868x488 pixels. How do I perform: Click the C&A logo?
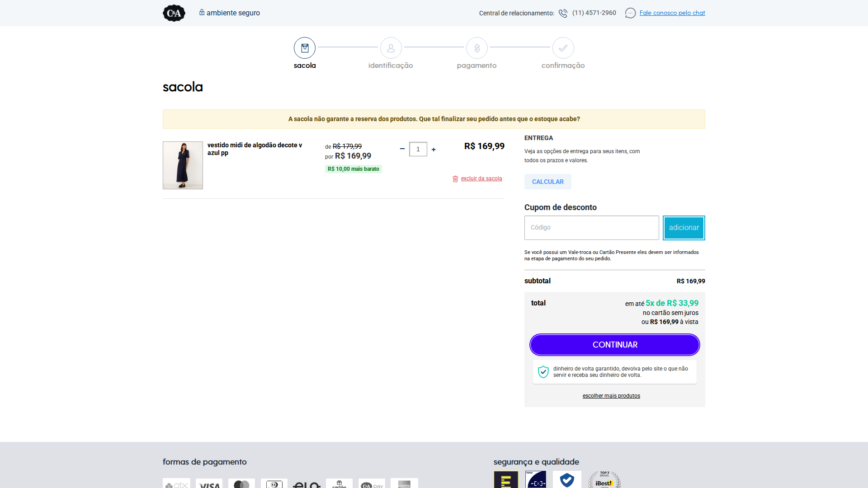point(174,13)
